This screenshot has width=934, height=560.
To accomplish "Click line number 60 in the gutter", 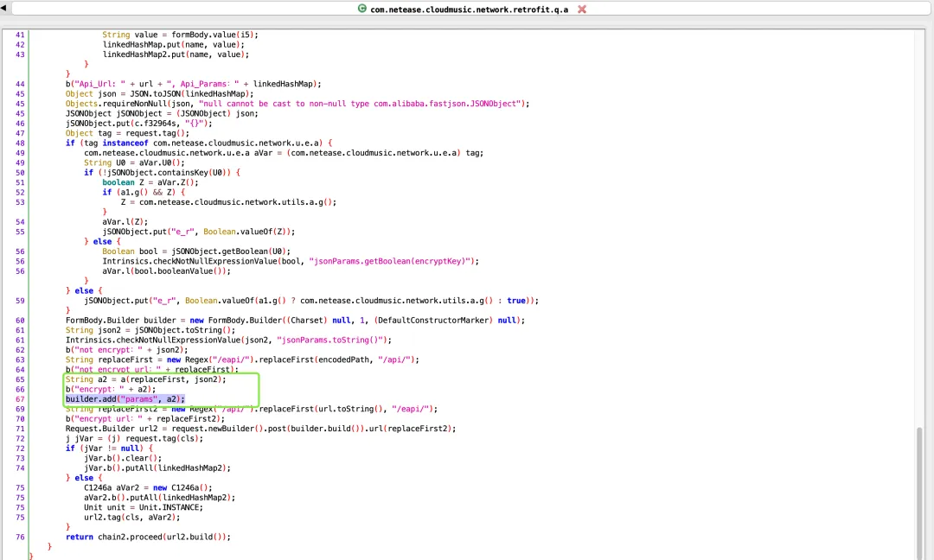I will click(x=20, y=320).
